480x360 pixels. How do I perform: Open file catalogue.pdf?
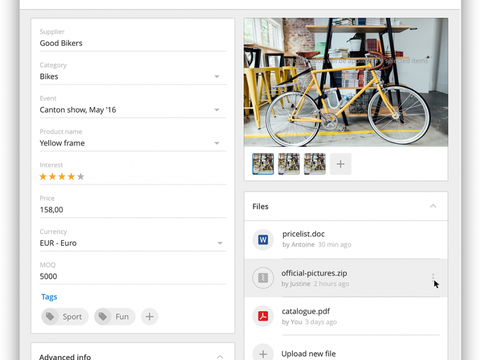tap(306, 311)
